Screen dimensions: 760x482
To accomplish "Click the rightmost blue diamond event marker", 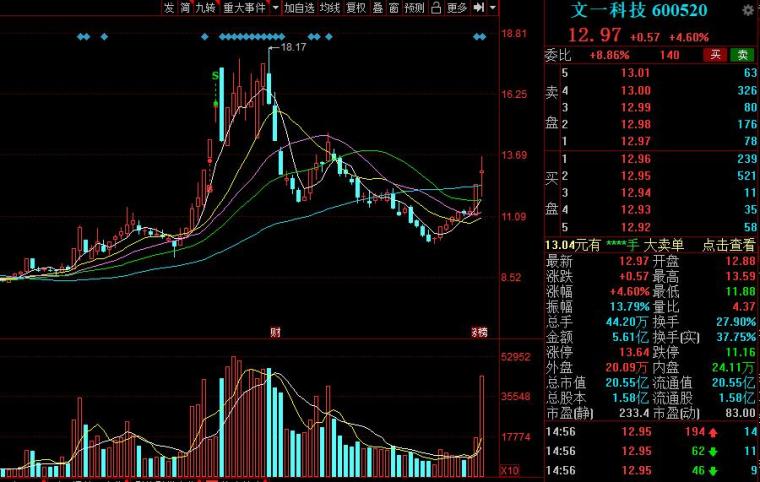I will [x=482, y=36].
